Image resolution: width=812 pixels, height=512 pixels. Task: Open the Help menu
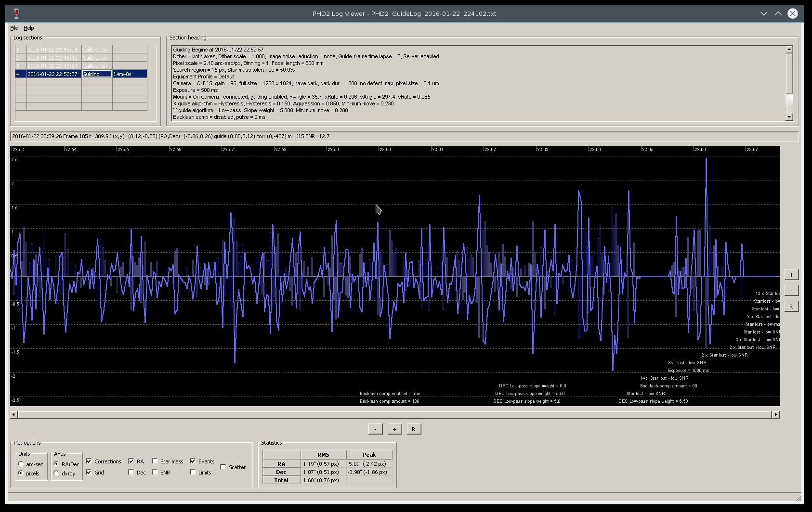[29, 28]
